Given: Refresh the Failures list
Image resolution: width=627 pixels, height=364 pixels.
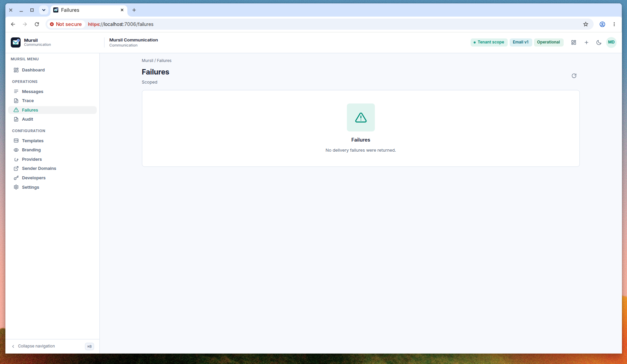Looking at the screenshot, I should coord(574,76).
